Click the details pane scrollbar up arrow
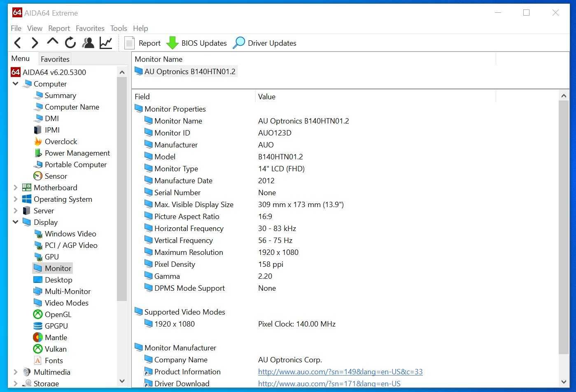This screenshot has height=392, width=576. (564, 96)
